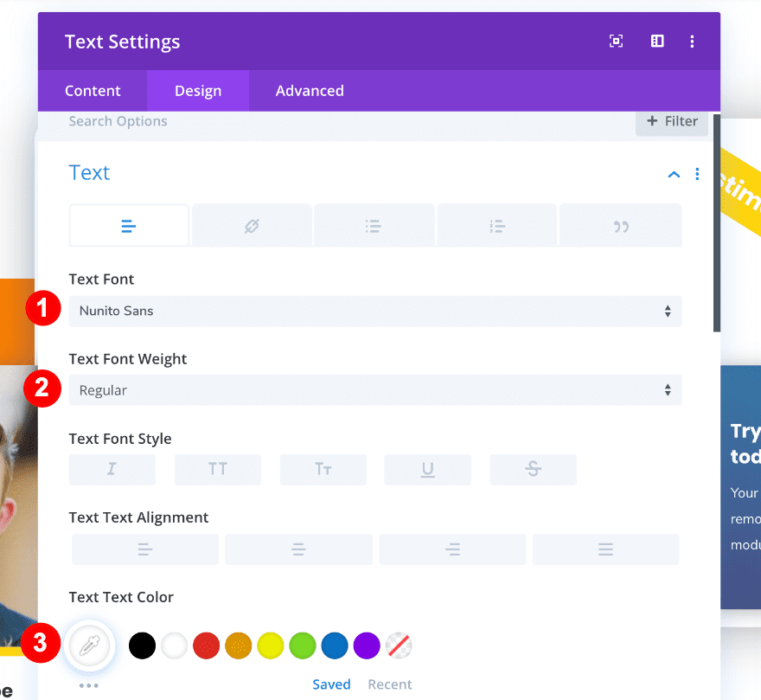Italicize text with the Font Style icon
This screenshot has width=761, height=700.
(x=112, y=469)
